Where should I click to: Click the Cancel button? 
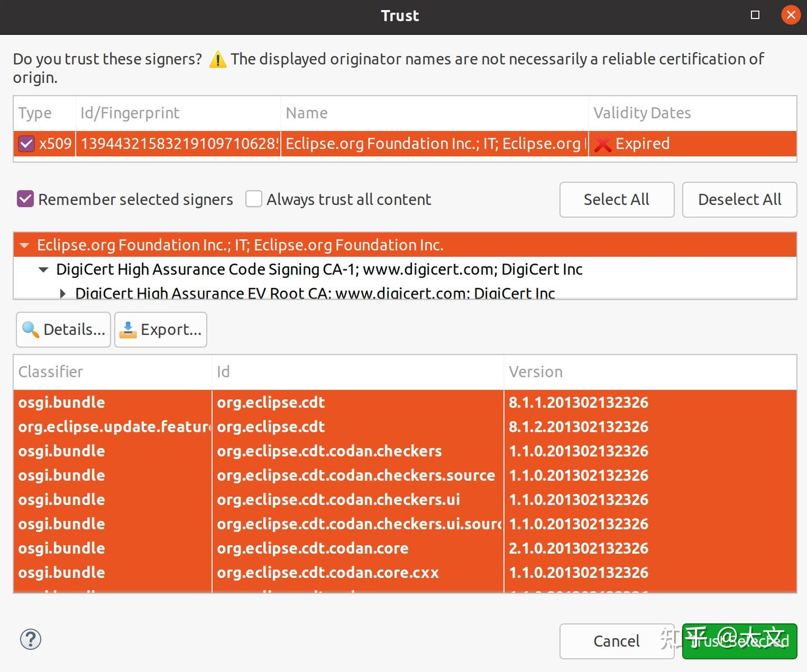616,641
